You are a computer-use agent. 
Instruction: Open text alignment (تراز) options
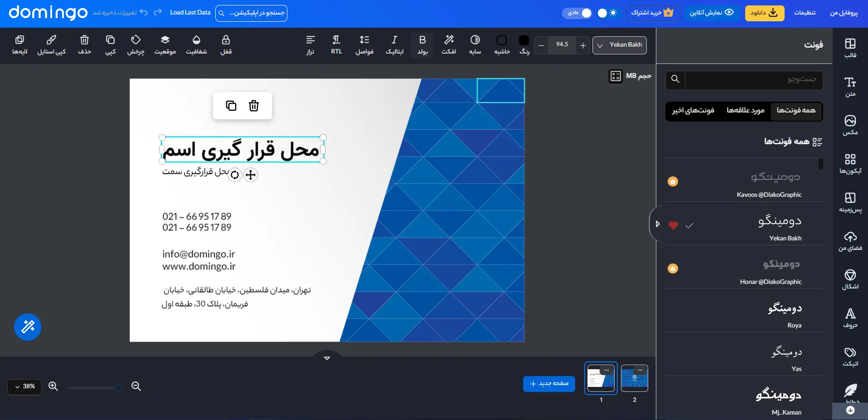310,45
